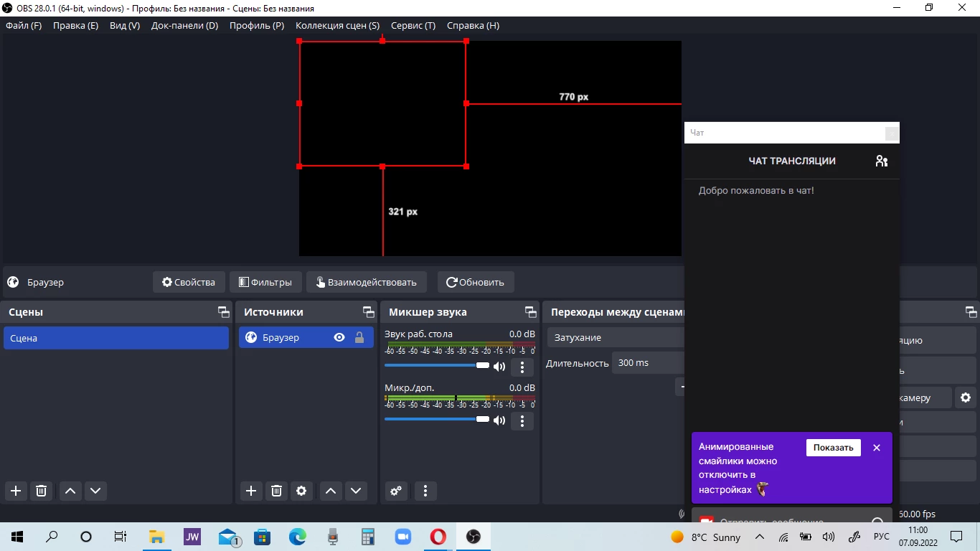Open Windows taskbar search
Viewport: 980px width, 551px height.
tap(52, 537)
